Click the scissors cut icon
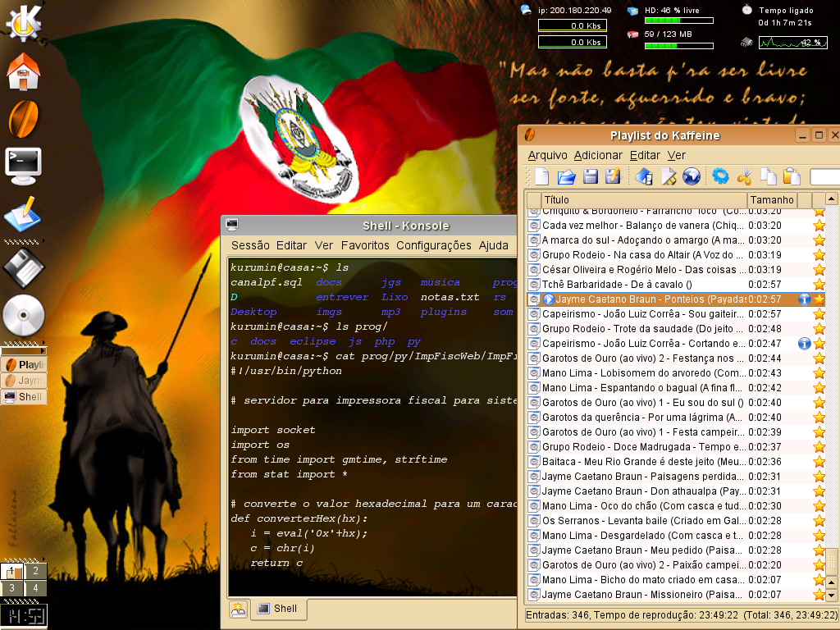The image size is (840, 630). pyautogui.click(x=745, y=176)
